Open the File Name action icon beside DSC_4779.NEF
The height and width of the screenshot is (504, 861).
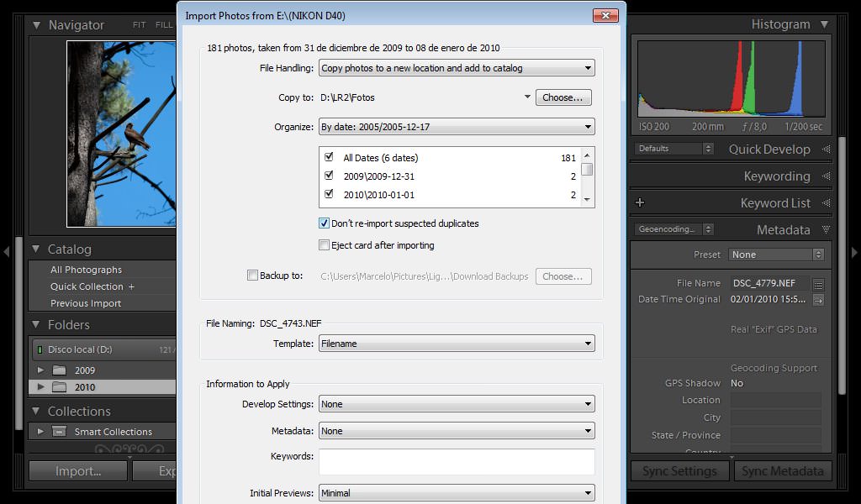pyautogui.click(x=819, y=283)
